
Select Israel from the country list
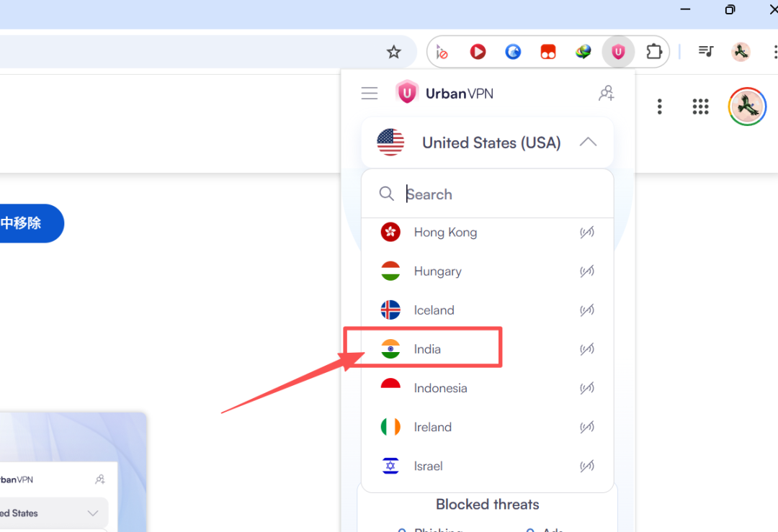487,466
